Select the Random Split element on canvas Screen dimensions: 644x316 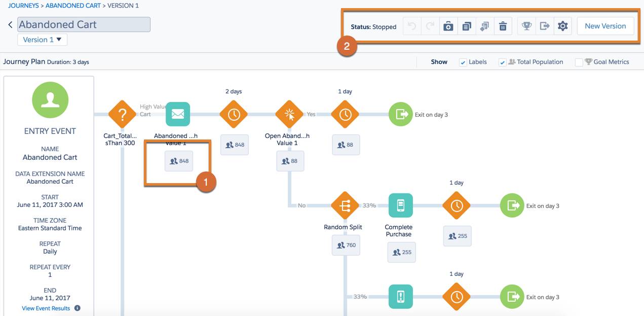(343, 205)
